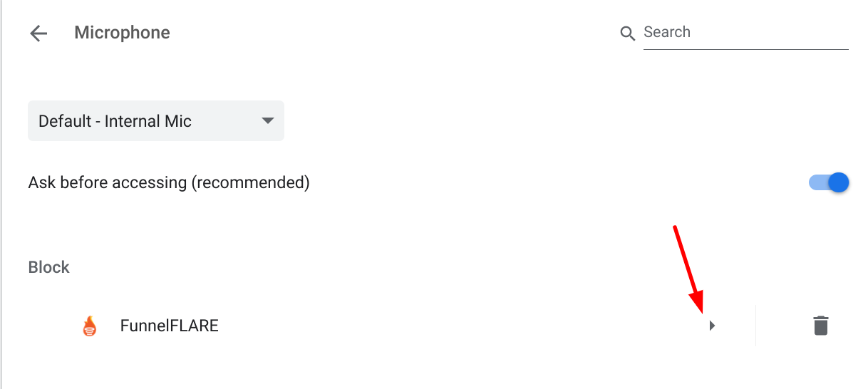Image resolution: width=868 pixels, height=389 pixels.
Task: Click the FunnelFLARE flame favicon
Action: 89,326
